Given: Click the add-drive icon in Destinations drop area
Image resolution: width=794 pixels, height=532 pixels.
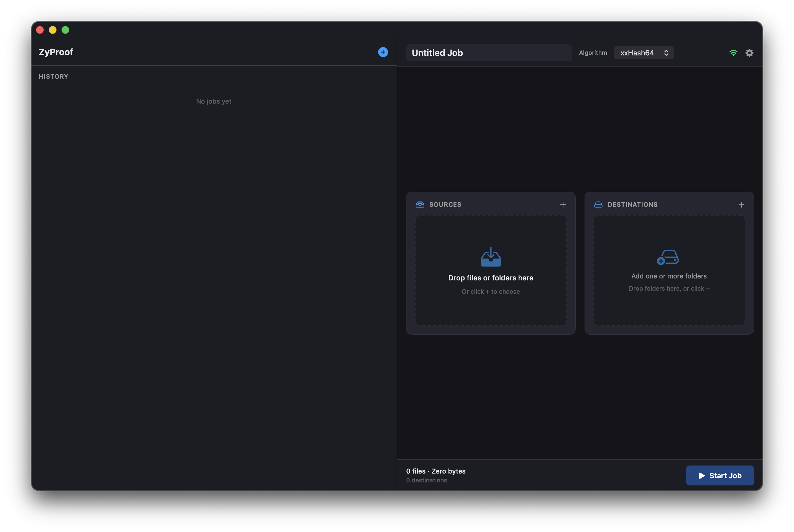Looking at the screenshot, I should point(668,257).
